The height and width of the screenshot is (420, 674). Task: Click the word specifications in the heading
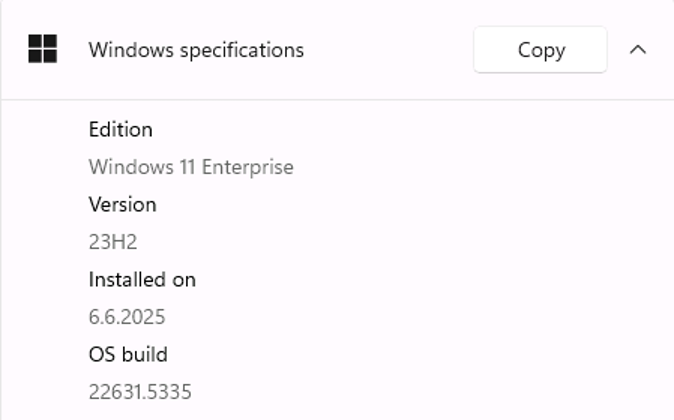point(242,51)
